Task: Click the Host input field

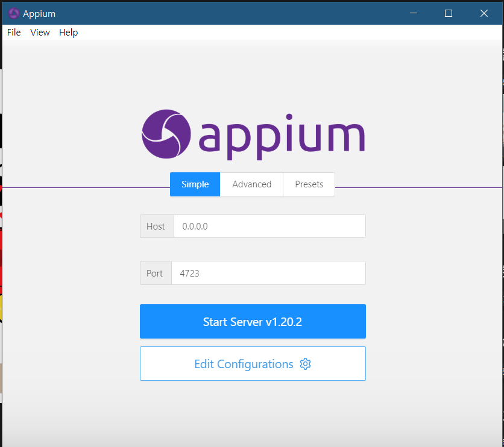Action: pyautogui.click(x=269, y=227)
